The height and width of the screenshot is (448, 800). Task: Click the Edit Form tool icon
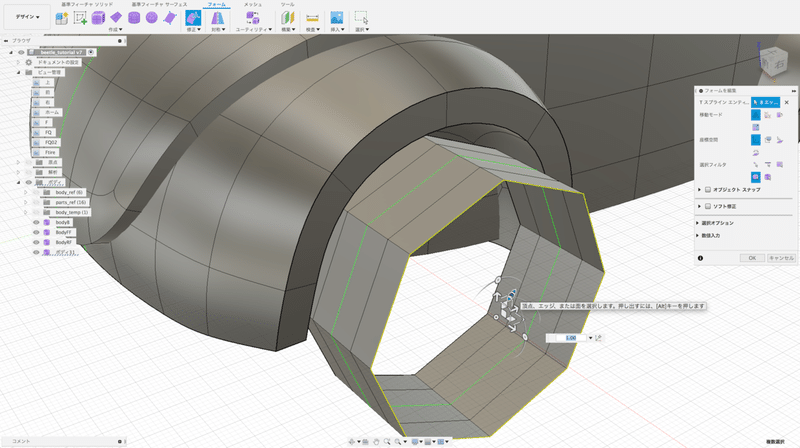[x=193, y=18]
